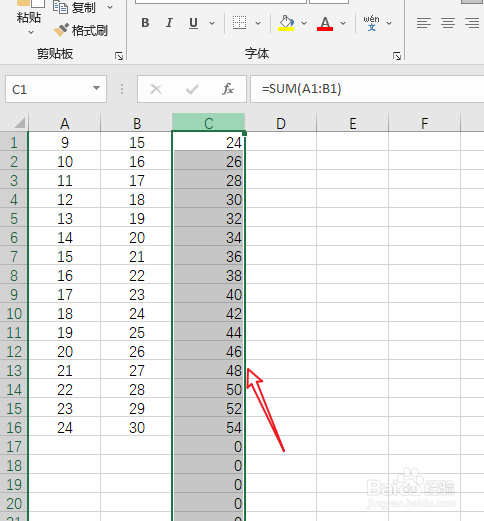
Task: Align text left
Action: pos(424,23)
